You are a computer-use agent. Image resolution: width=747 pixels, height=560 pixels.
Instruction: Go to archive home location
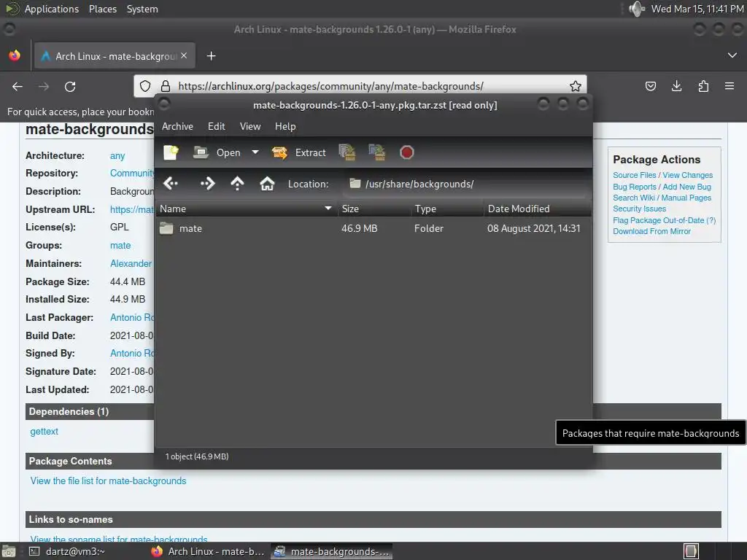[267, 183]
